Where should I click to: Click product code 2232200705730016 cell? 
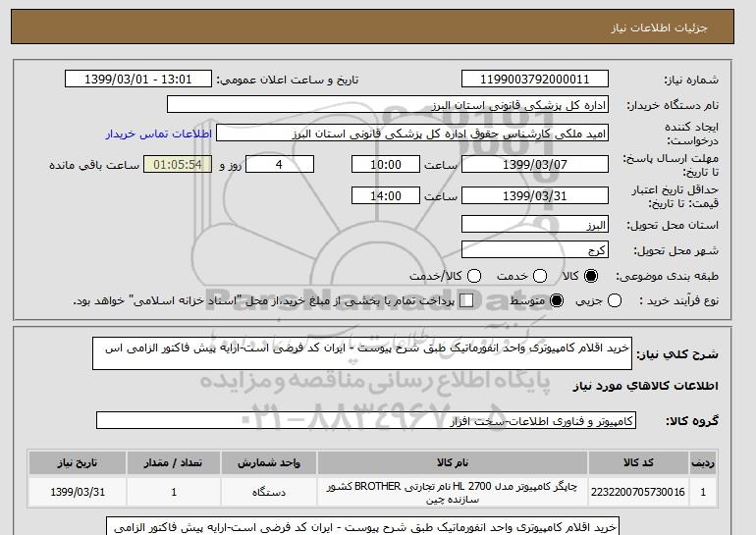click(638, 492)
